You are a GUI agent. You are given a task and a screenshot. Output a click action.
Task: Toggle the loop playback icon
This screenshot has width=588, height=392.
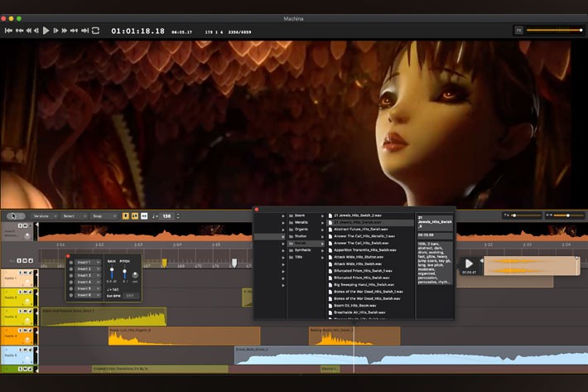[95, 31]
